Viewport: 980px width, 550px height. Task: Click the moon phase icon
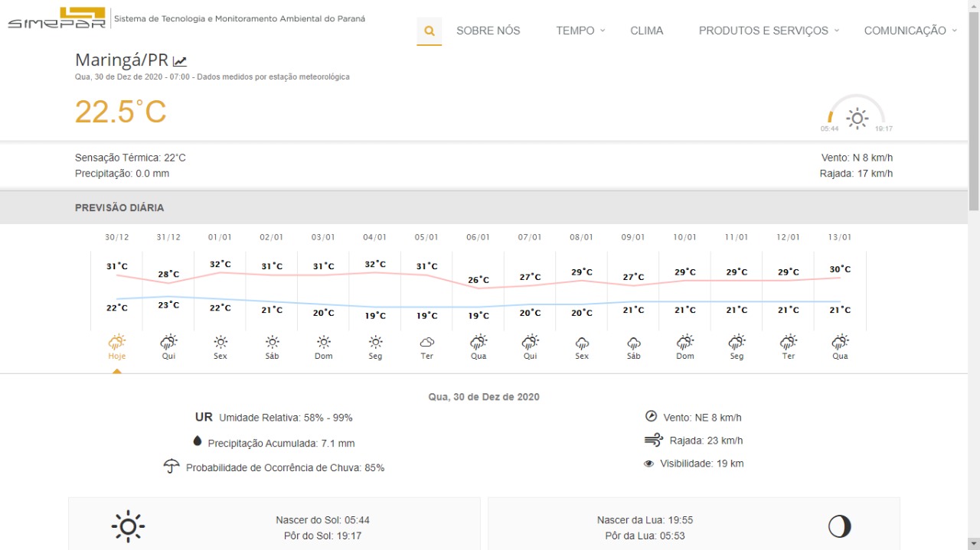pyautogui.click(x=839, y=526)
